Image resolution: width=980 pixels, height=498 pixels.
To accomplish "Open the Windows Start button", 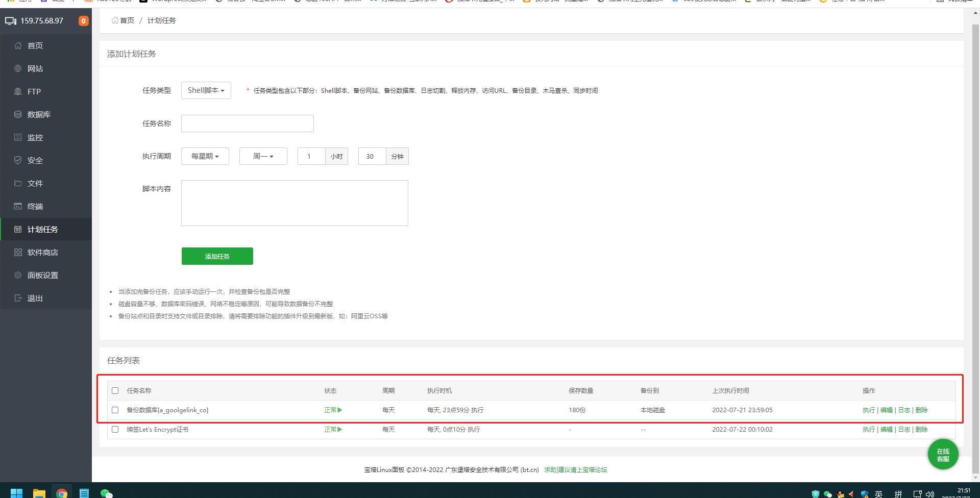I will coord(17,493).
